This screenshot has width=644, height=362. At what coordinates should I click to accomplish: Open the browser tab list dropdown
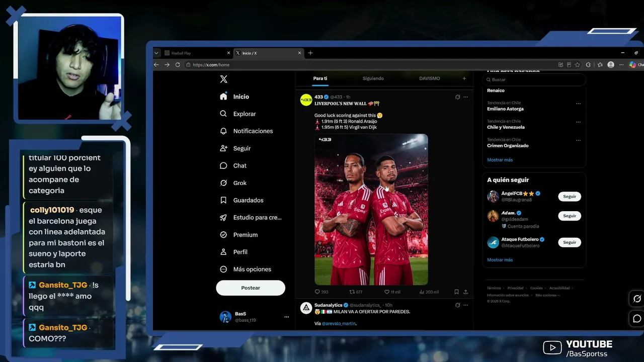[156, 53]
